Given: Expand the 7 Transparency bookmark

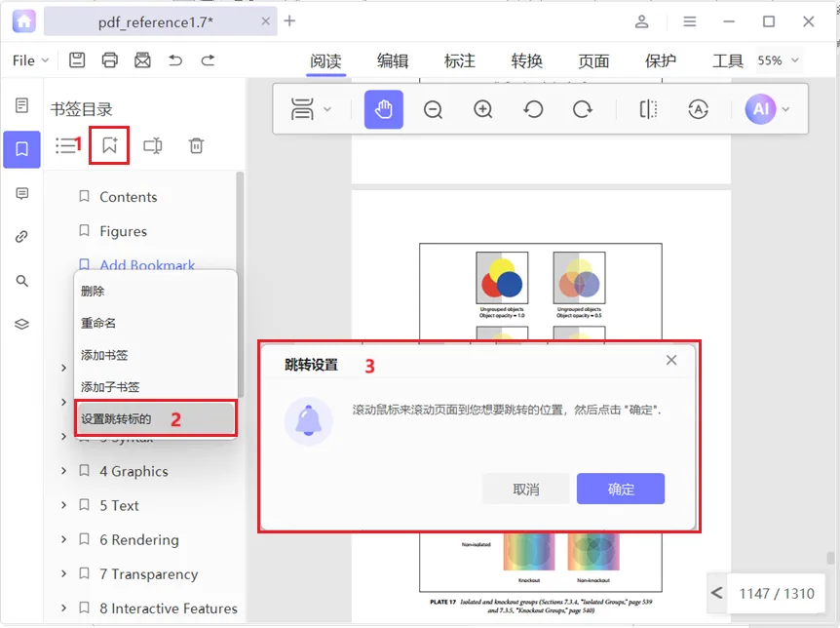Looking at the screenshot, I should (x=63, y=573).
